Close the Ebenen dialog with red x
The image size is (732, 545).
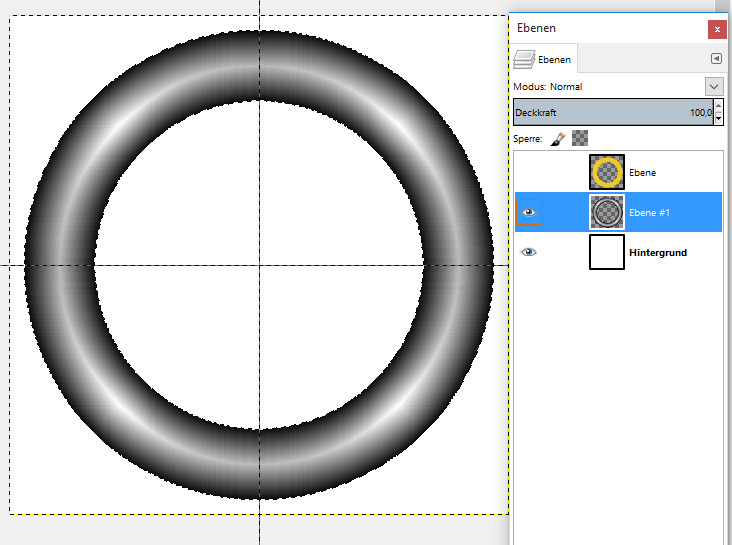click(716, 29)
